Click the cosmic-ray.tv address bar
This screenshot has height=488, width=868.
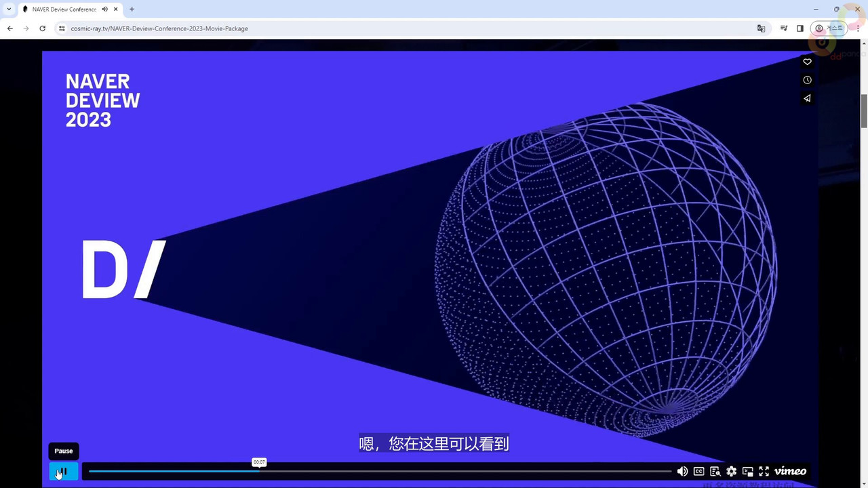pos(403,28)
